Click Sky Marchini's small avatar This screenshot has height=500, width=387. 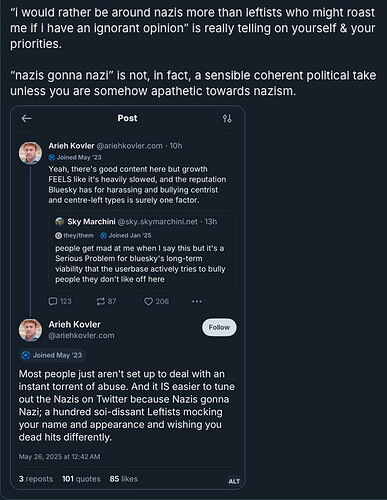pyautogui.click(x=60, y=221)
